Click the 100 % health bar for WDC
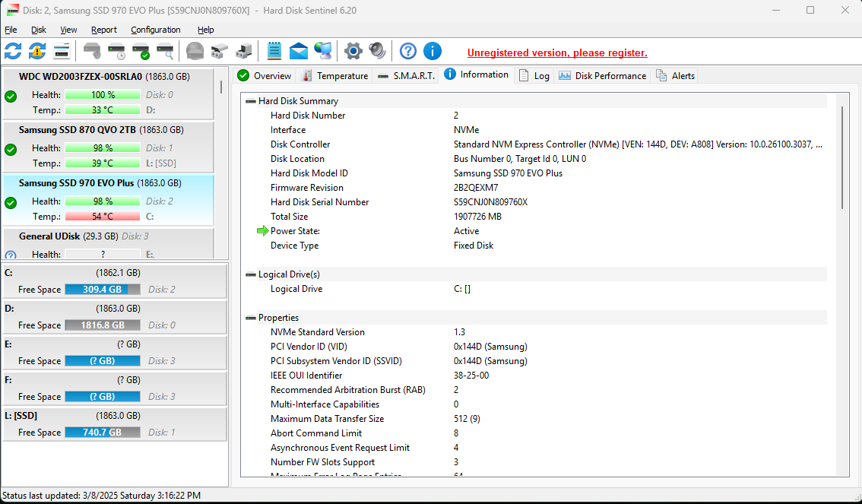The image size is (862, 504). (x=103, y=95)
